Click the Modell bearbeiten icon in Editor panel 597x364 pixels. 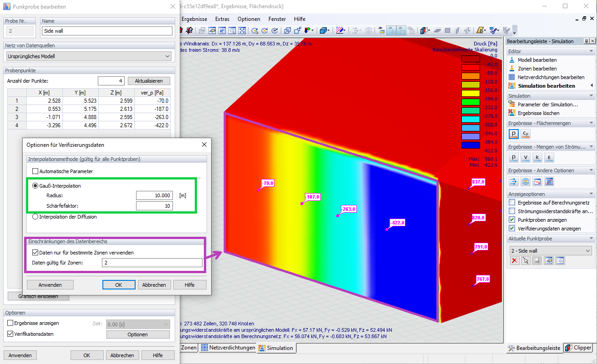tap(512, 60)
